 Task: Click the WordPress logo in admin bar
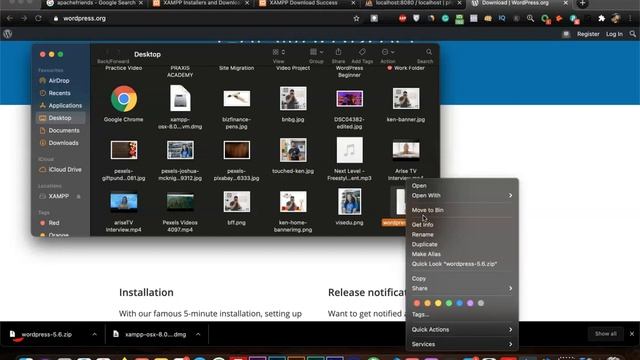pos(7,34)
